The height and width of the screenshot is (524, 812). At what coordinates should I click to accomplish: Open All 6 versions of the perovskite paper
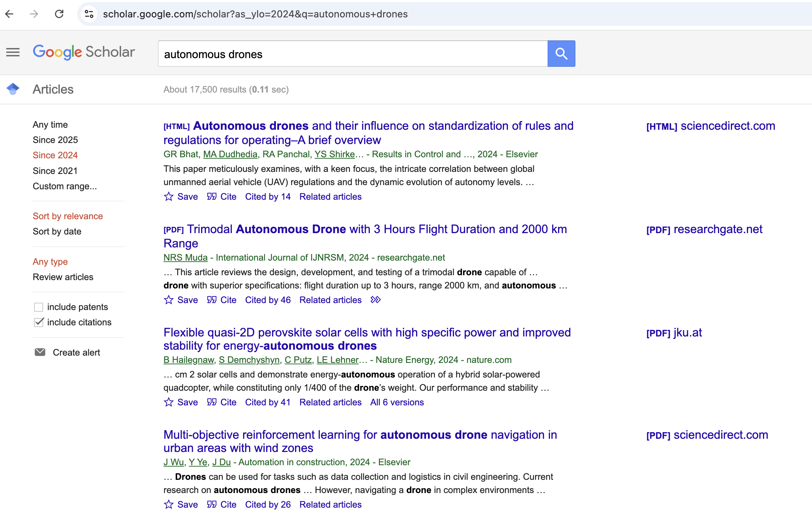point(397,402)
